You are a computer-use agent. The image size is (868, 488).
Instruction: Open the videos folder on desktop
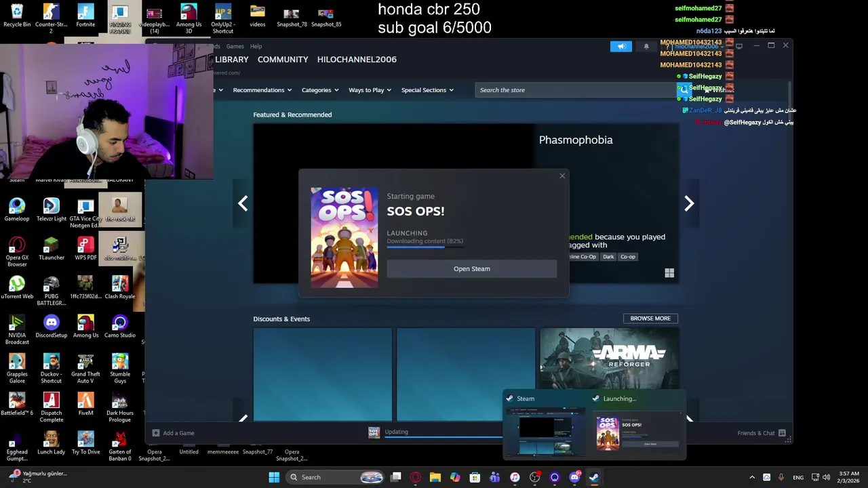(258, 16)
